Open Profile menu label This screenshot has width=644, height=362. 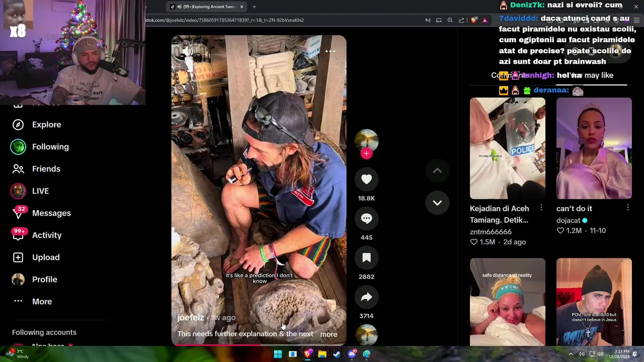[x=45, y=280]
